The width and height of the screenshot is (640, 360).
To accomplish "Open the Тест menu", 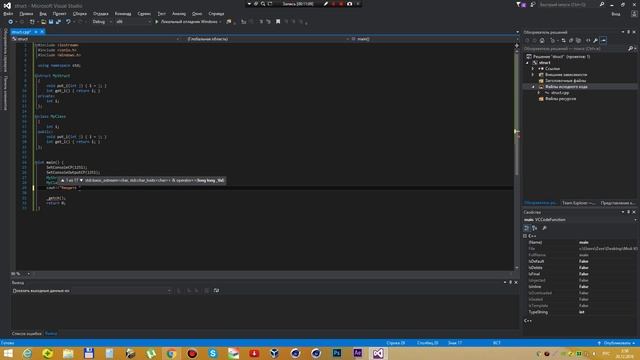I will (x=162, y=13).
